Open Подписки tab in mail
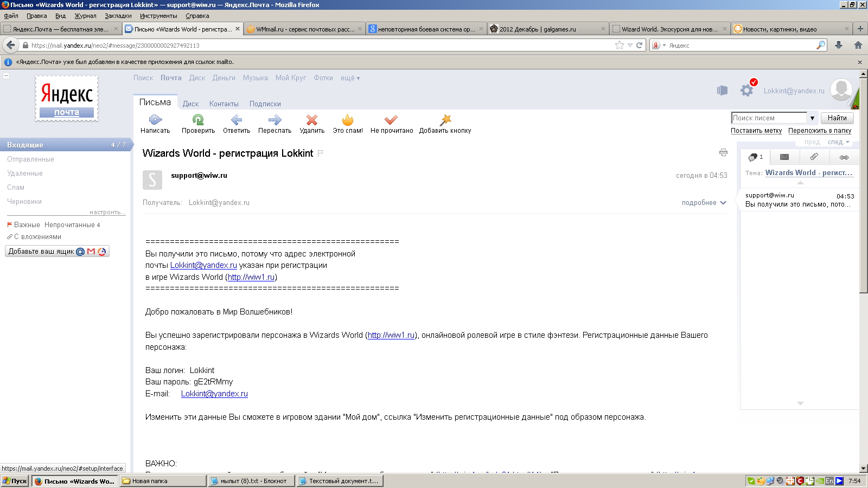 [265, 104]
